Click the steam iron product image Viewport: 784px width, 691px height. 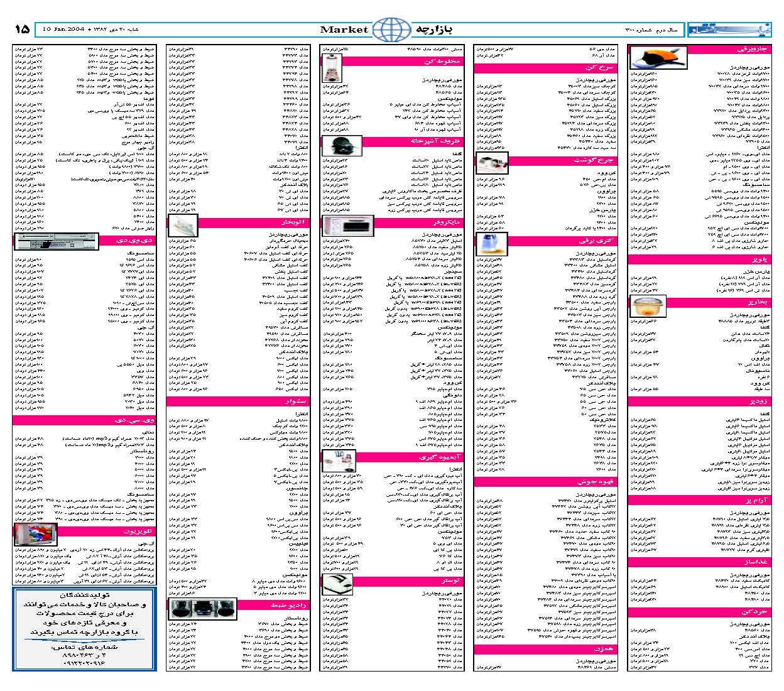point(183,225)
